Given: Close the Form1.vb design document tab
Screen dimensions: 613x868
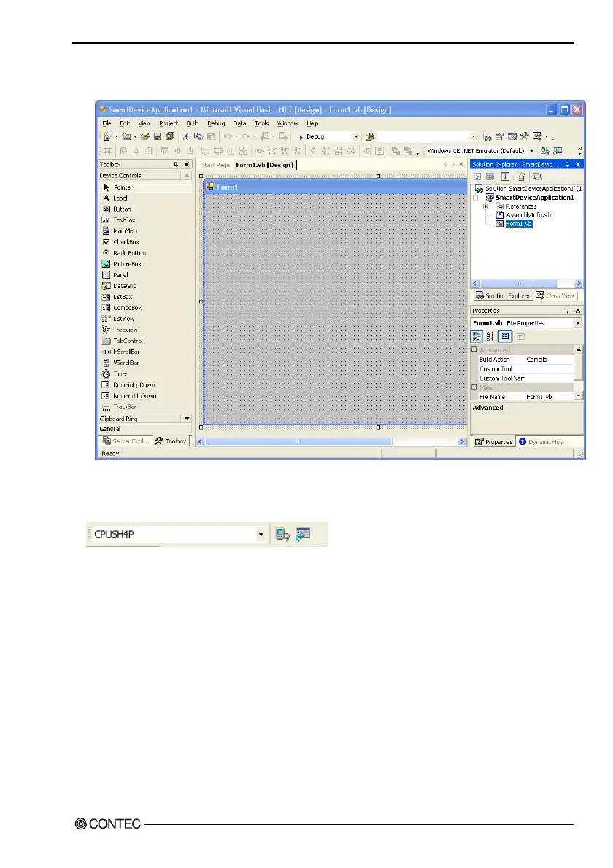Looking at the screenshot, I should (x=461, y=164).
